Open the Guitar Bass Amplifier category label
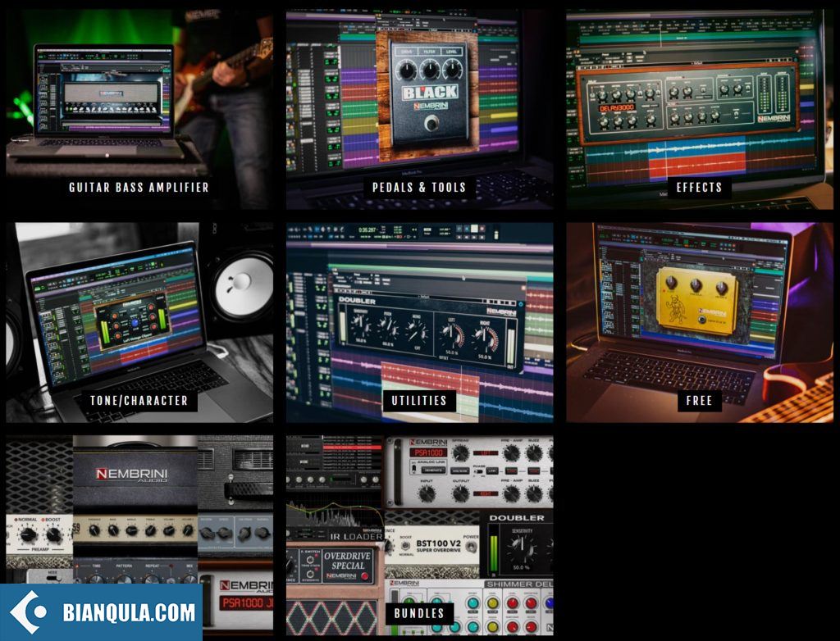Viewport: 840px width, 641px height. [139, 187]
